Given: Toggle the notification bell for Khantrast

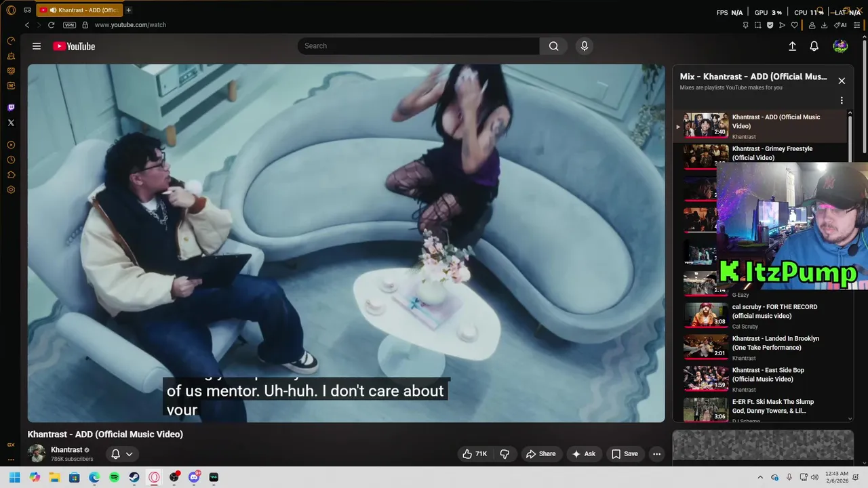Looking at the screenshot, I should (115, 454).
